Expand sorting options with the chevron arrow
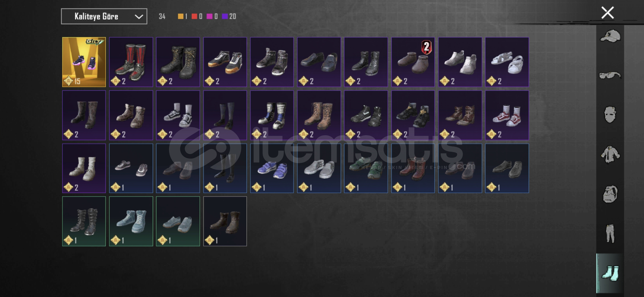Image resolution: width=644 pixels, height=297 pixels. pyautogui.click(x=139, y=17)
